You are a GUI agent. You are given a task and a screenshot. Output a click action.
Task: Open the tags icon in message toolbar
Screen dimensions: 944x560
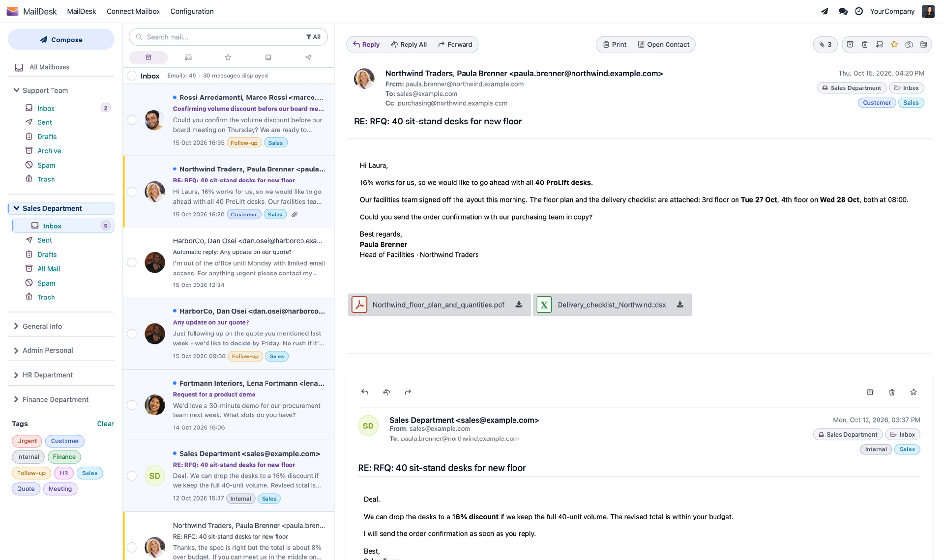click(x=909, y=44)
